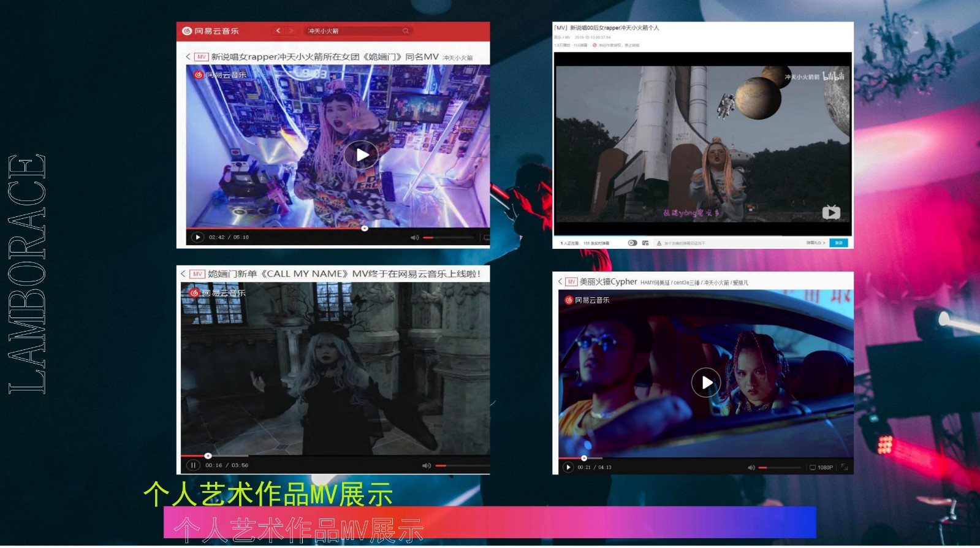
Task: Click the no-repost warning icon under the Bilibili title
Action: click(x=594, y=45)
